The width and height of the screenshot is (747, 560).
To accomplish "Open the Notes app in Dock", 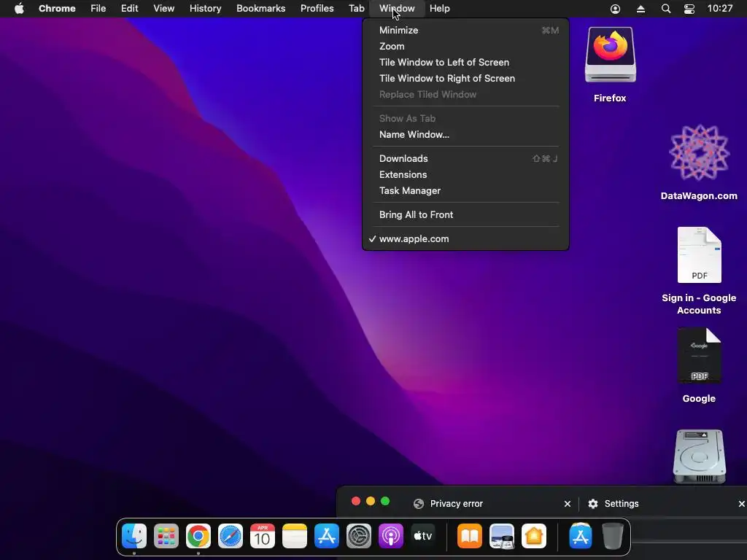I will point(295,536).
